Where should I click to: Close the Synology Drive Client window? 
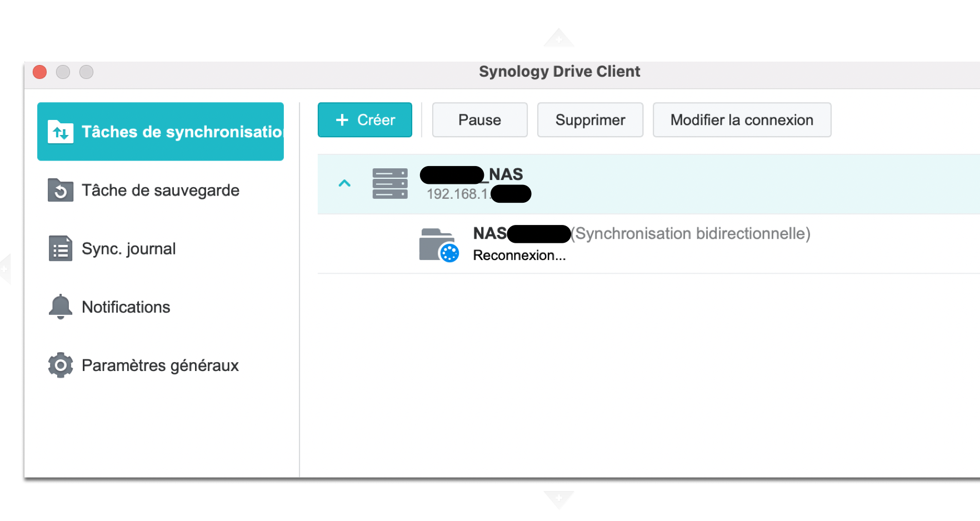tap(40, 72)
